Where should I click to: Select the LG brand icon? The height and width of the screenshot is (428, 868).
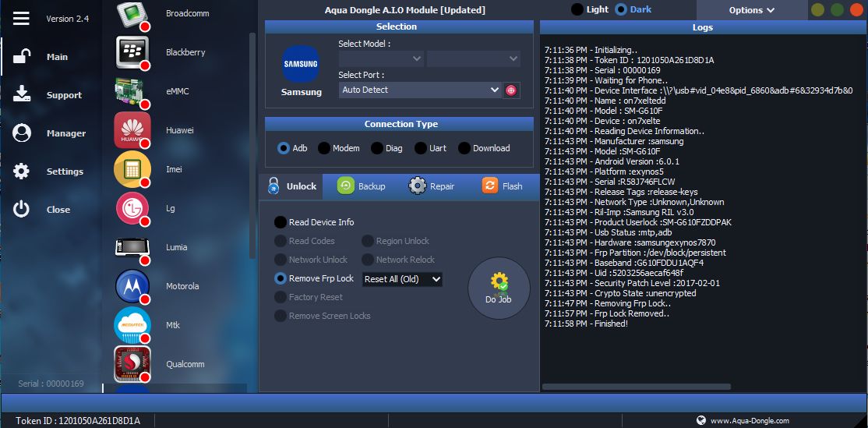pos(132,208)
